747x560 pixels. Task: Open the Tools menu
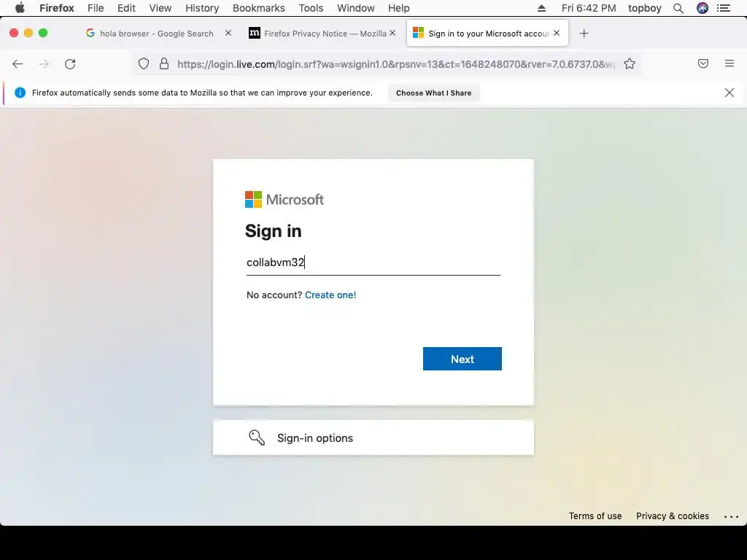[x=311, y=8]
